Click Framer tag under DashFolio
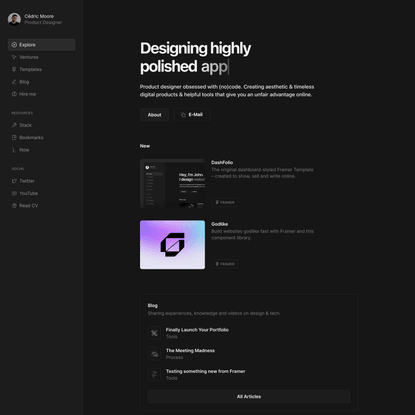 (225, 202)
